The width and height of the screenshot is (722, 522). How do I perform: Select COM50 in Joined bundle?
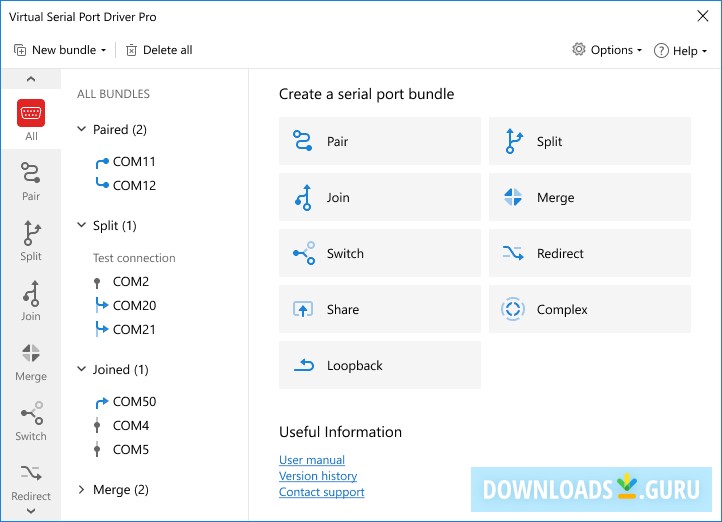[x=134, y=401]
